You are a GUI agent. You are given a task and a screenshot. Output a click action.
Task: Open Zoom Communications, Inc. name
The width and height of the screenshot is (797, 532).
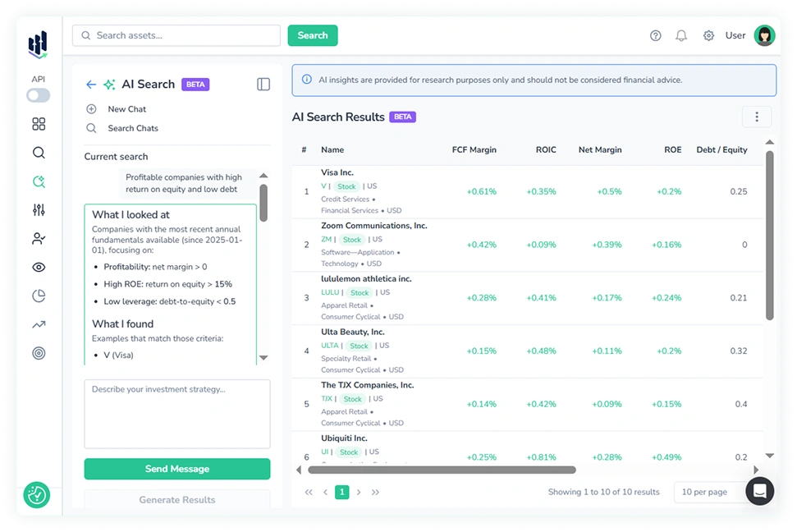click(374, 225)
